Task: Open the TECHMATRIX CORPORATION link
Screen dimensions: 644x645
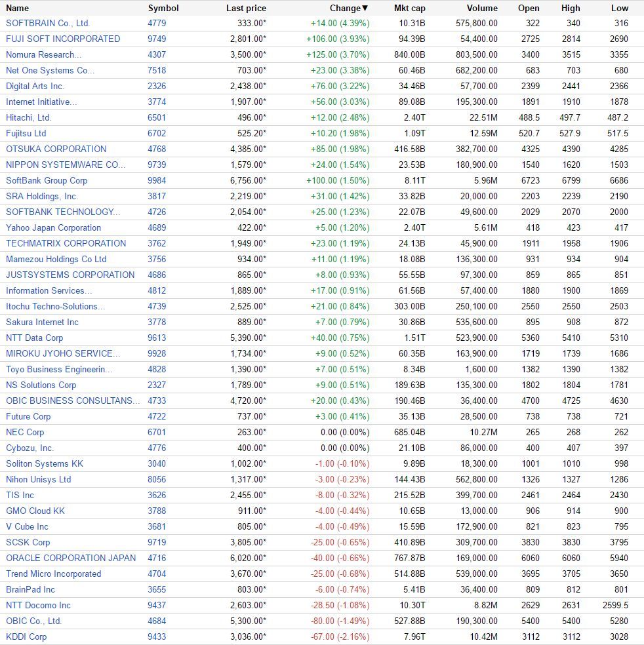Action: 66,244
